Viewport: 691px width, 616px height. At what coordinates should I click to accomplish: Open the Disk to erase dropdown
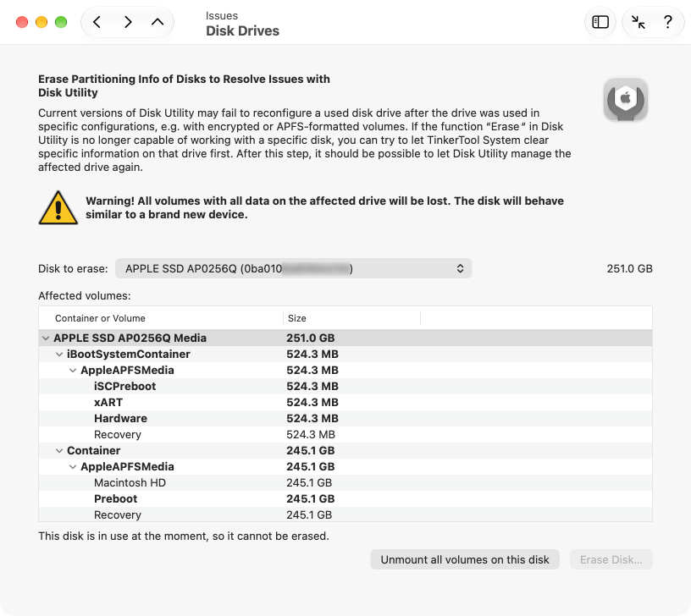294,268
